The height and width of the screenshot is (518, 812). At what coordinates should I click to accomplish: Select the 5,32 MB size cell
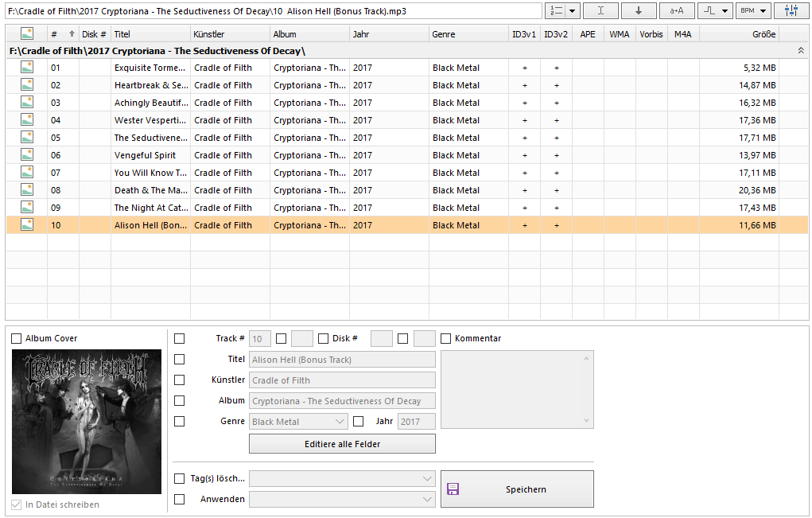coord(739,68)
